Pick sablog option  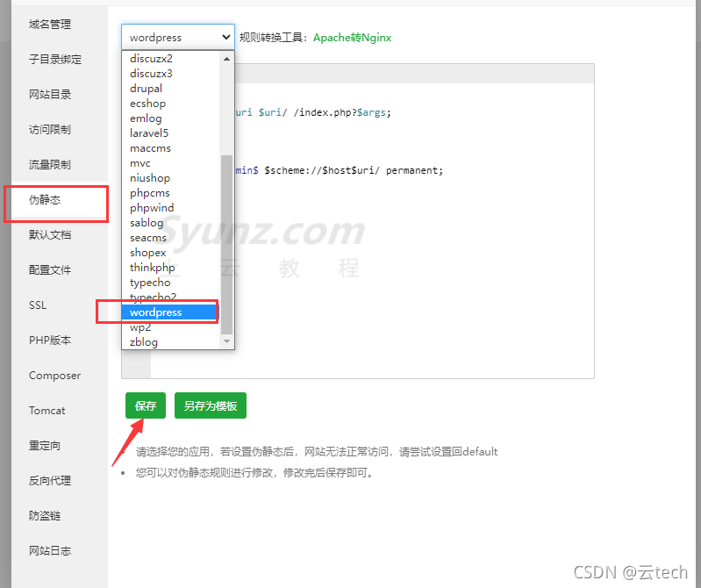tap(171, 223)
